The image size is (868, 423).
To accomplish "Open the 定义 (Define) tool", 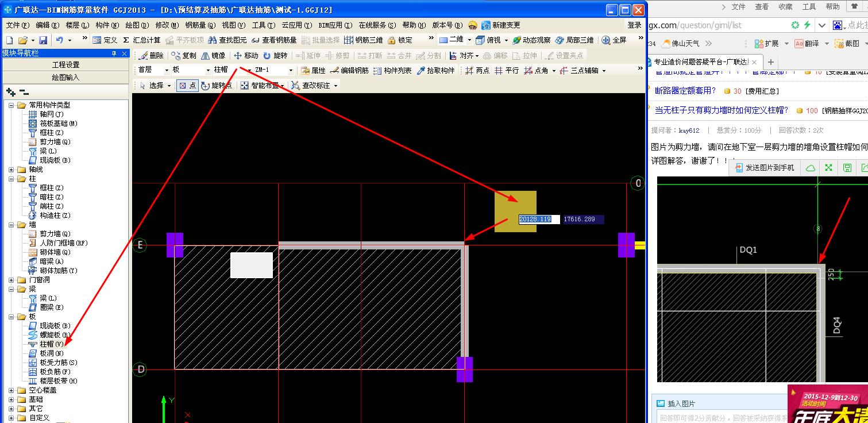I will pyautogui.click(x=105, y=40).
